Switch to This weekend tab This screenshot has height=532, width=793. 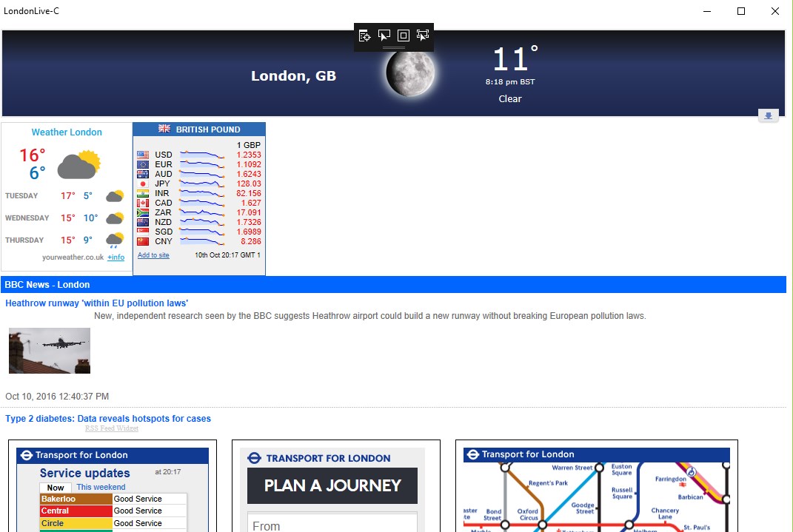tap(101, 487)
